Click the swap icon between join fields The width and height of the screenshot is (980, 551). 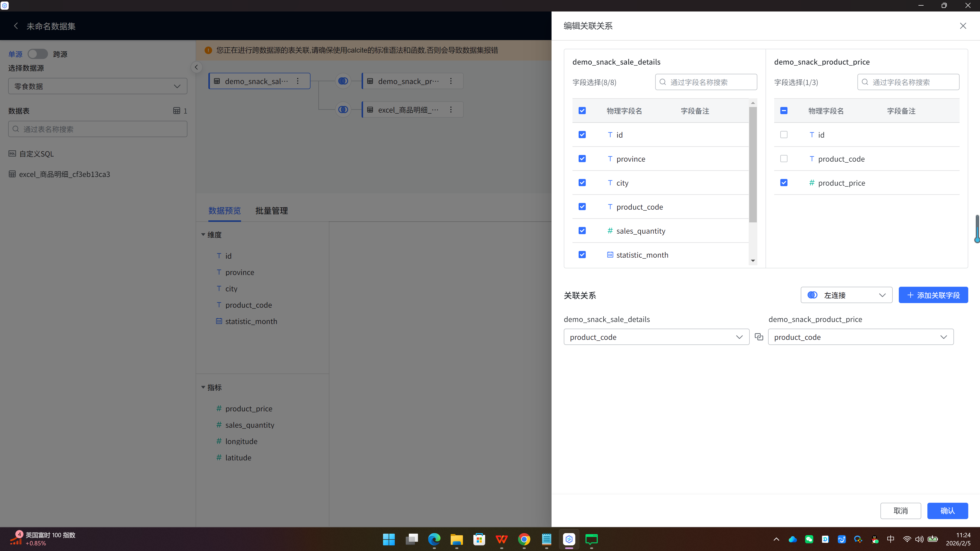[x=759, y=337]
